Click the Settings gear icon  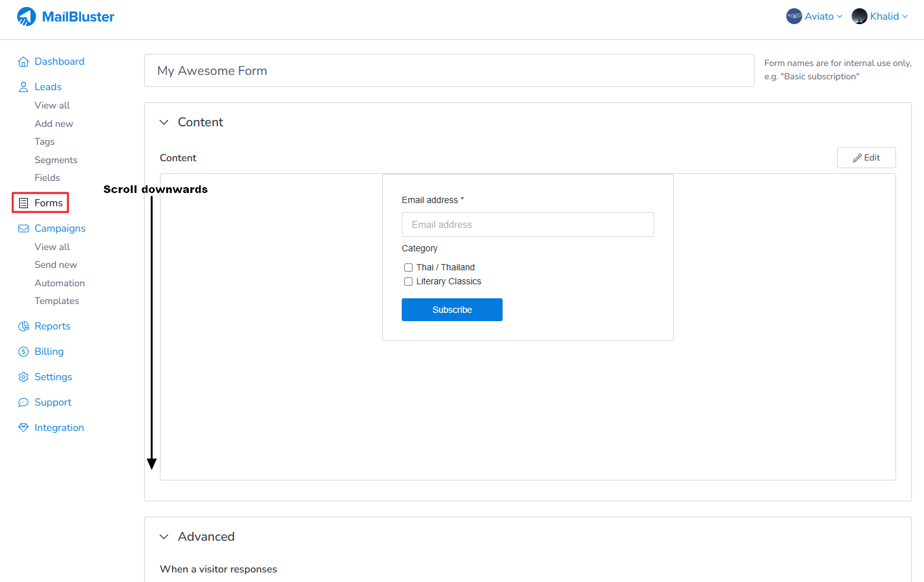(x=23, y=377)
